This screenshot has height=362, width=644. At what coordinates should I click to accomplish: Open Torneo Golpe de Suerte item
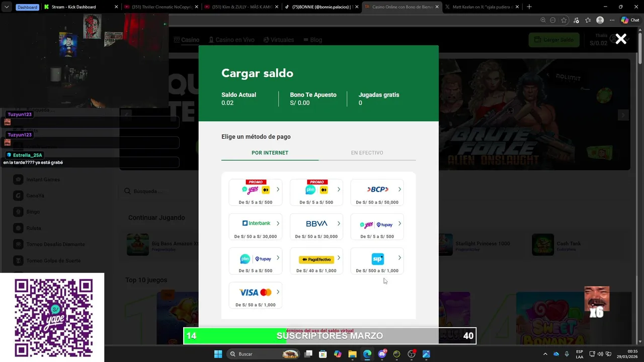(x=53, y=260)
